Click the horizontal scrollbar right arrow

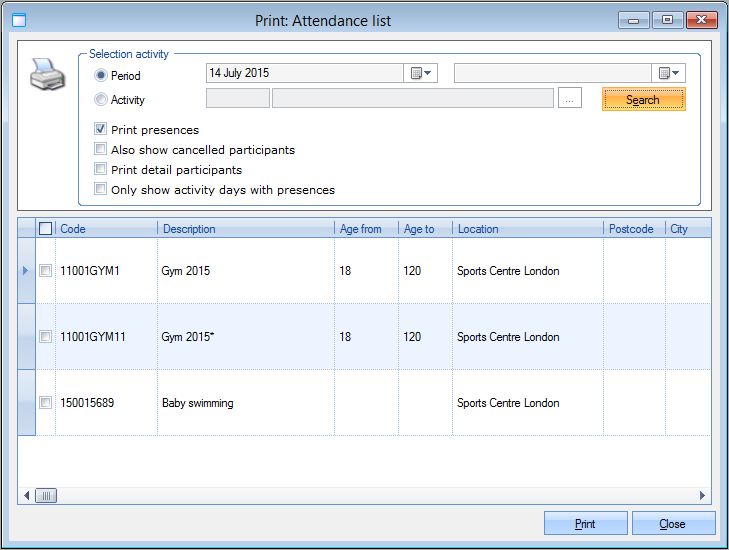pos(703,495)
